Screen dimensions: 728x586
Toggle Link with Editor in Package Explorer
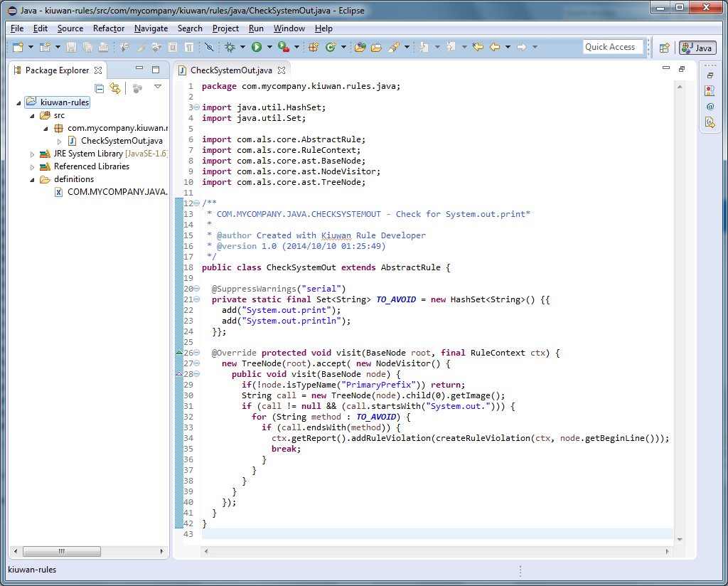tap(114, 88)
